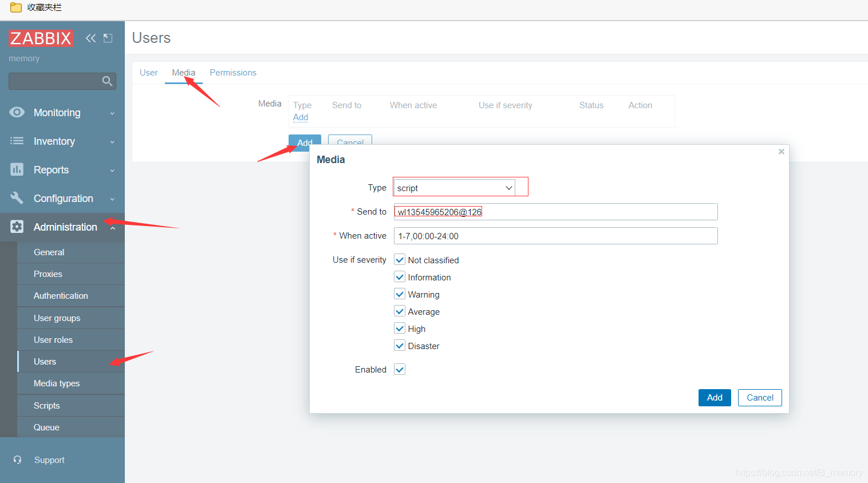Click the Reports bar chart icon
Image resolution: width=868 pixels, height=483 pixels.
17,169
